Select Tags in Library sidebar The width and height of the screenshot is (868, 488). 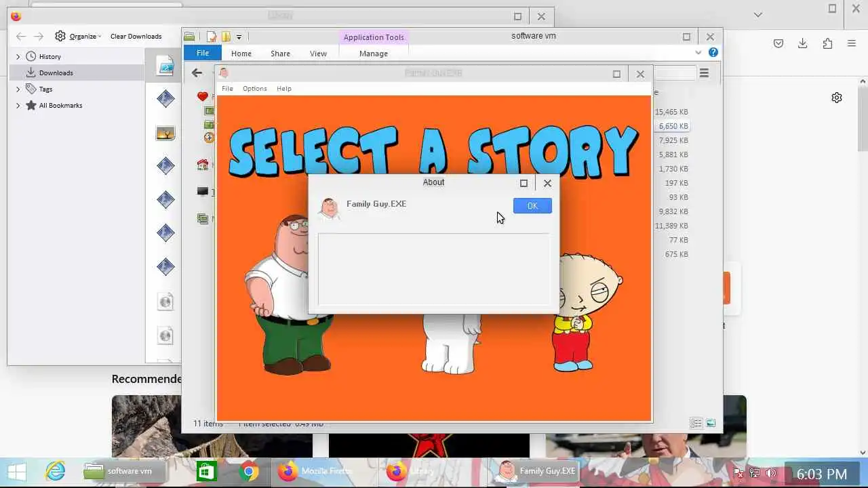click(45, 89)
